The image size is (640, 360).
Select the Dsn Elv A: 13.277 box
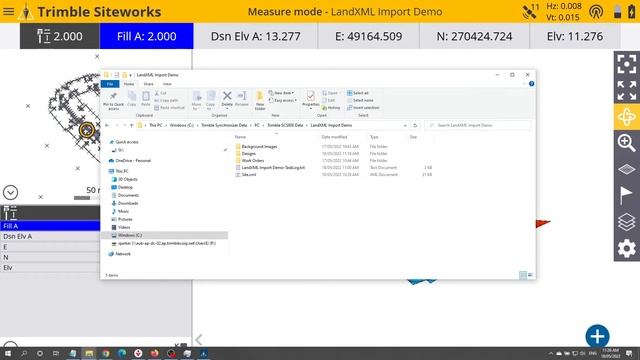click(x=256, y=36)
